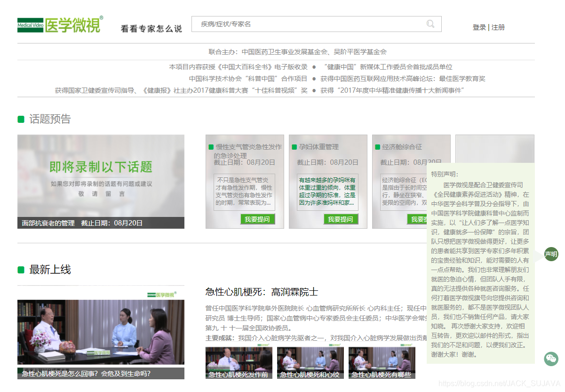Screen dimensions: 565x392
Task: Click the green WeChat share icon
Action: tap(551, 359)
